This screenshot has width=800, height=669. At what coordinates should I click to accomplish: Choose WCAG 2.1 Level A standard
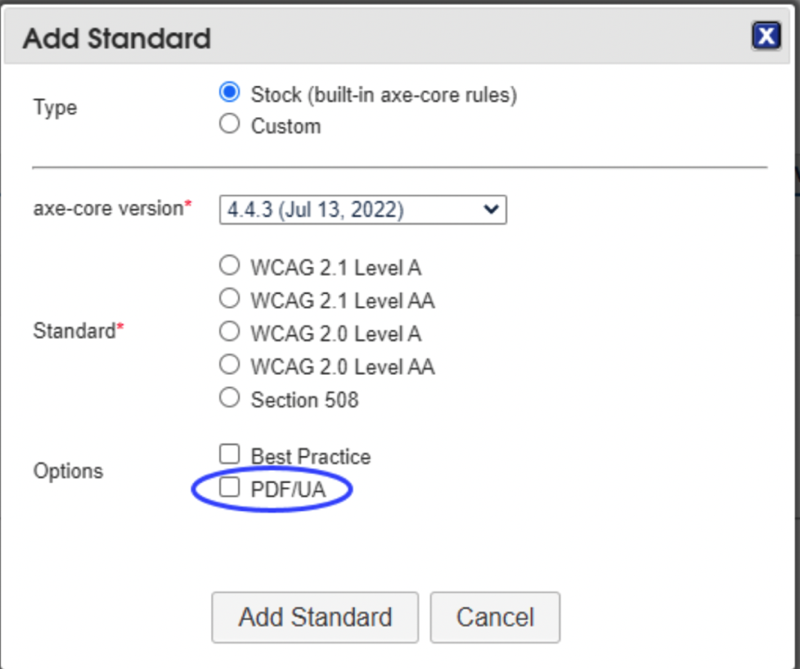tap(230, 266)
